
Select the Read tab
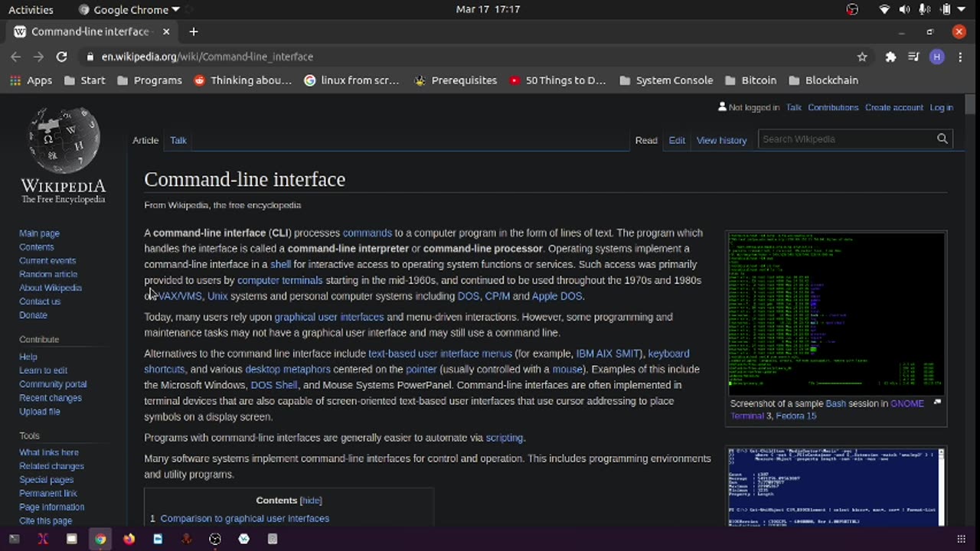tap(646, 140)
